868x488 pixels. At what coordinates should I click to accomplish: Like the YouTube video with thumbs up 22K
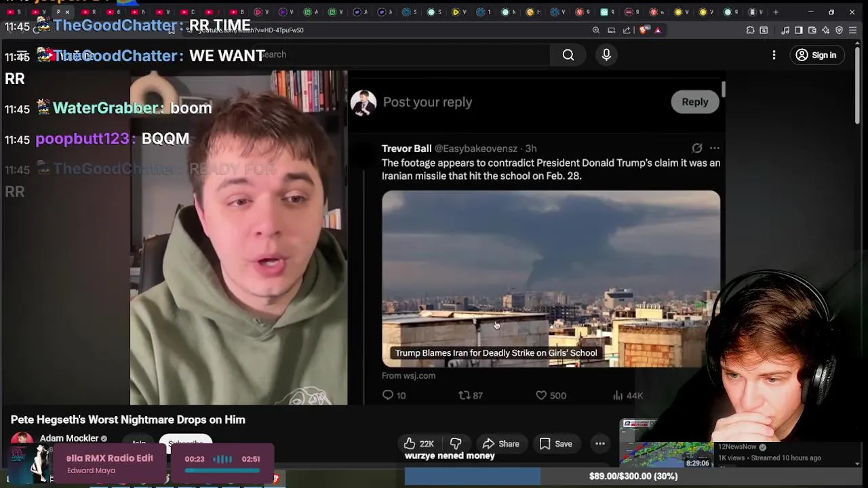point(418,444)
